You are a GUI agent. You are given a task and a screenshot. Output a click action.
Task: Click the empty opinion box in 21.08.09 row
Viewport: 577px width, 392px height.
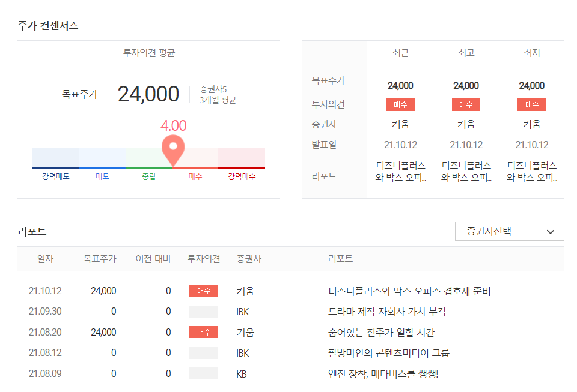[204, 373]
